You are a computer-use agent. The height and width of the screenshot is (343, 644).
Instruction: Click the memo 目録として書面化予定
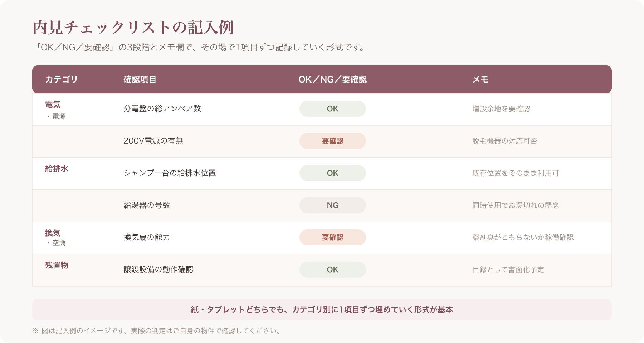tap(508, 269)
